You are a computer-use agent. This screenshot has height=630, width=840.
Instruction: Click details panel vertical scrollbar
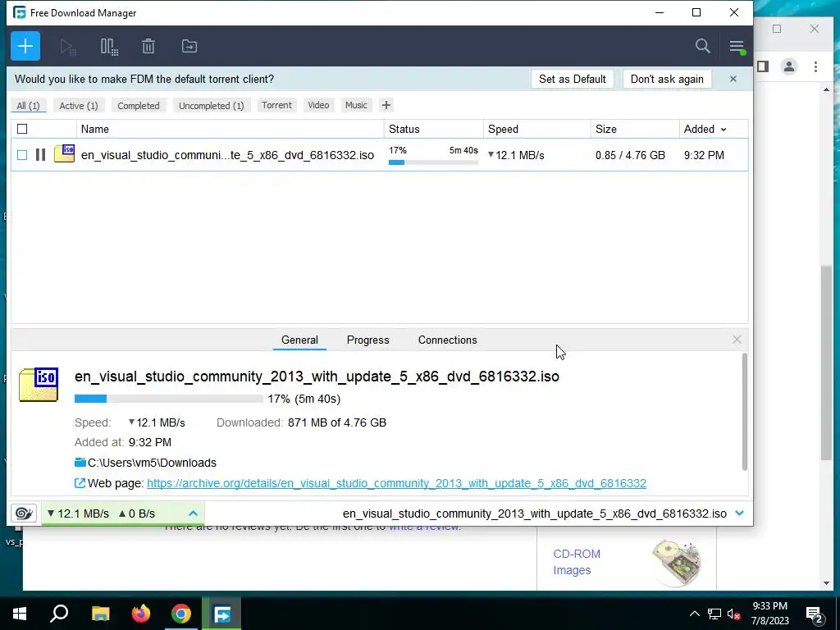744,412
